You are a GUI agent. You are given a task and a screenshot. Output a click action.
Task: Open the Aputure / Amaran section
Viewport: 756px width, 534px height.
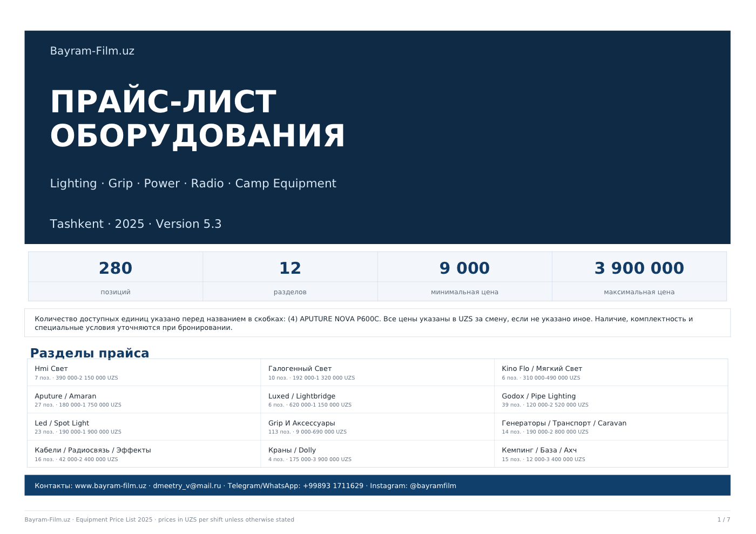[144, 400]
